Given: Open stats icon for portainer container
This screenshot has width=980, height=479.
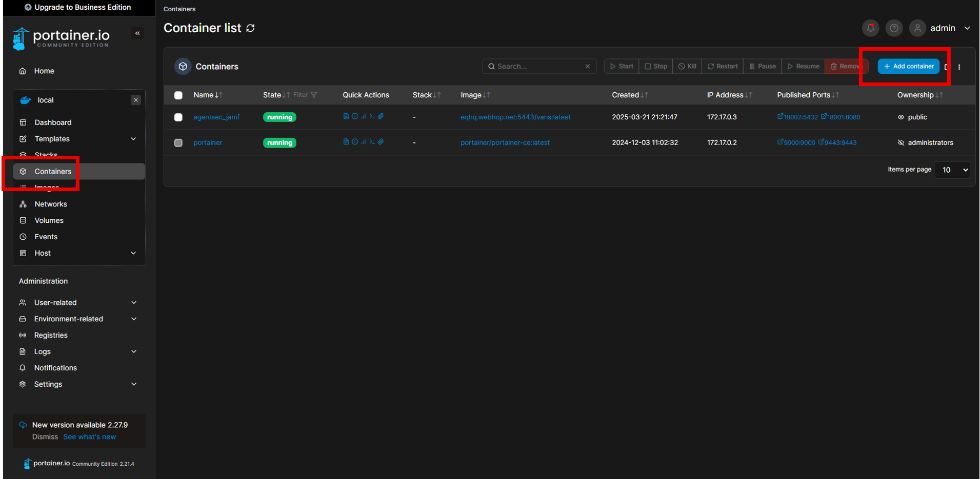Looking at the screenshot, I should [x=363, y=142].
